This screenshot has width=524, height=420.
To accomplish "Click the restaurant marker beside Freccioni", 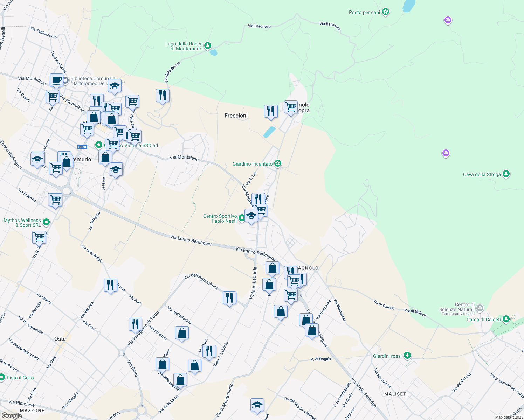I will [x=271, y=111].
